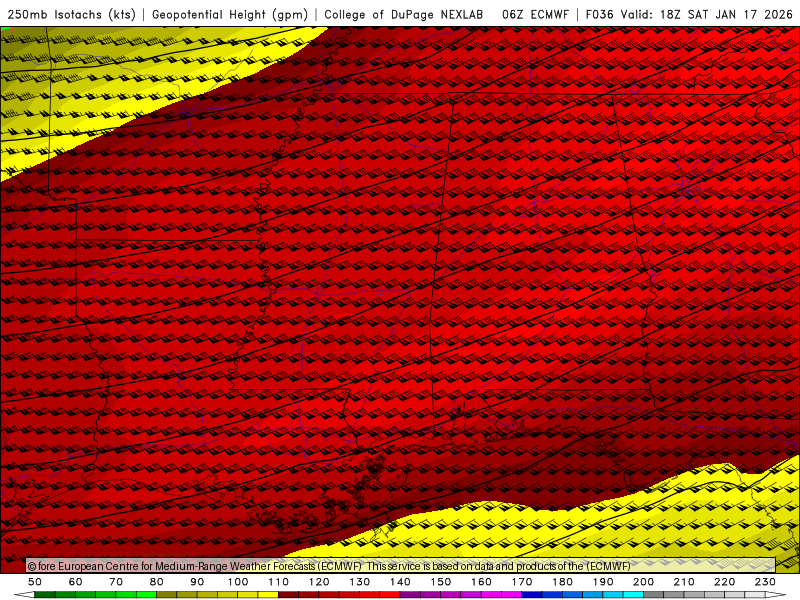Click 'College of DuPage NEXLAB' in the header
800x600 pixels.
click(x=404, y=15)
